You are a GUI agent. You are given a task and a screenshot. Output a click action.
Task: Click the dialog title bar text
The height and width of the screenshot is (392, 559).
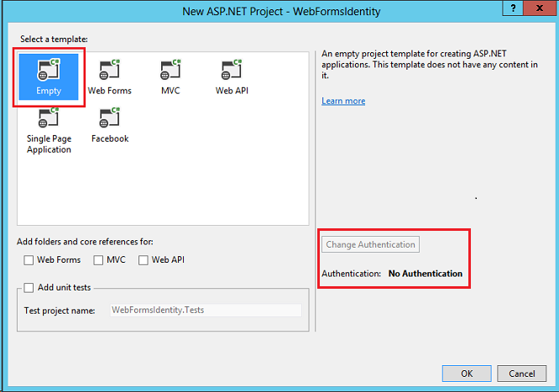[x=279, y=9]
